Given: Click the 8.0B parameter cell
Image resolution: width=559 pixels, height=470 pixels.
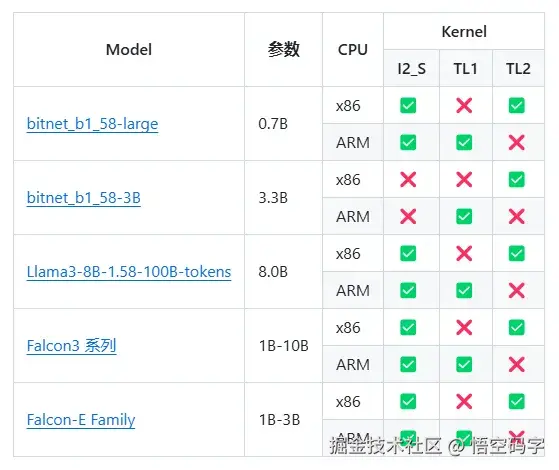Looking at the screenshot, I should (273, 272).
